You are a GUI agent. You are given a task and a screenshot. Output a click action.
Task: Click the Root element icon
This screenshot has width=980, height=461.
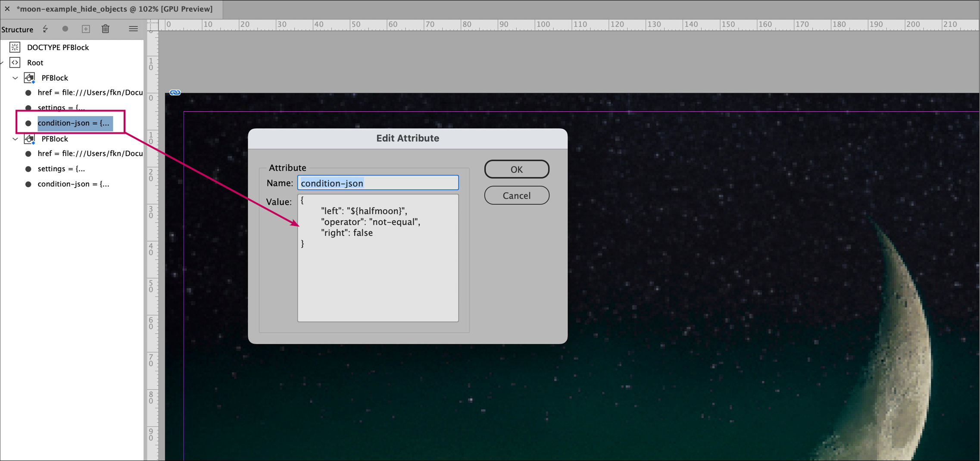(15, 63)
